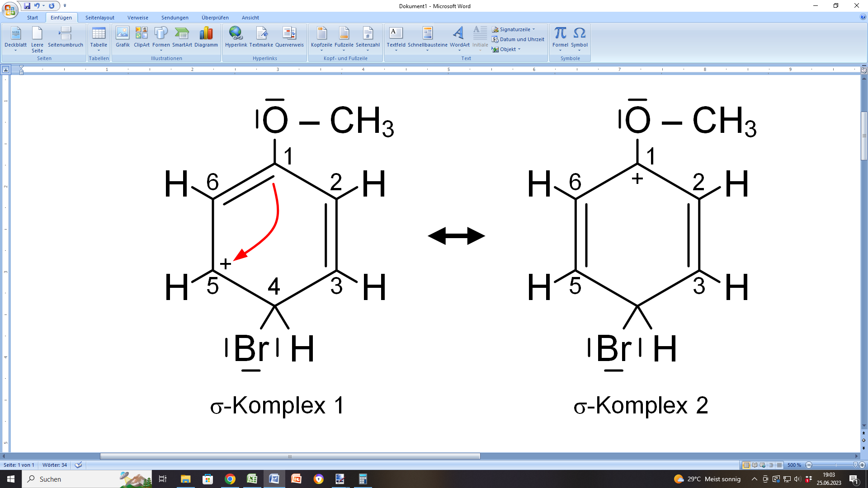Zoom out with the minus button
Viewport: 868px width, 488px height.
pos(809,465)
